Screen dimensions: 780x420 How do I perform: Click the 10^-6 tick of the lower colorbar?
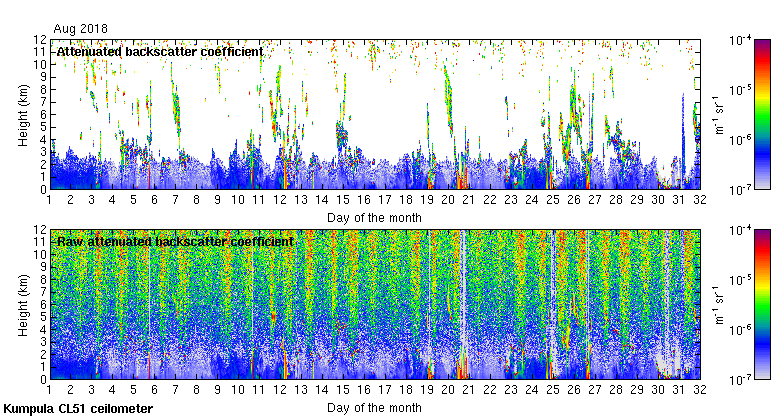pyautogui.click(x=740, y=330)
